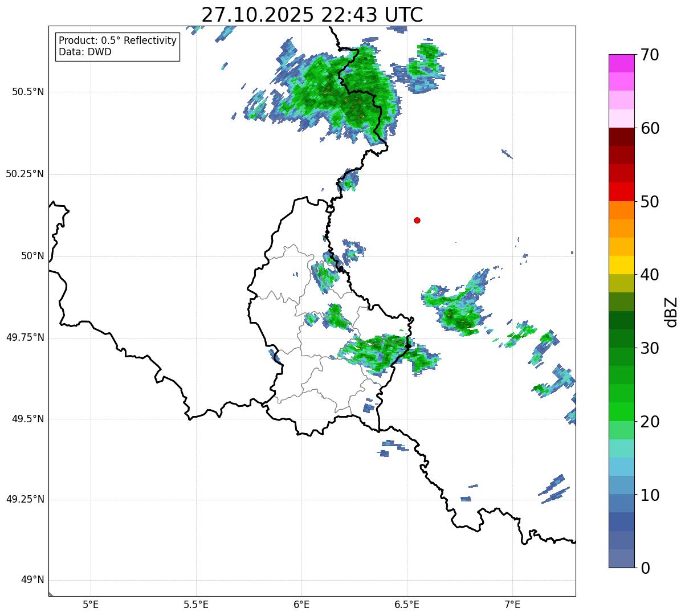The image size is (685, 616).
Task: Click the orange colorbar segment below 50
Action: 621,210
